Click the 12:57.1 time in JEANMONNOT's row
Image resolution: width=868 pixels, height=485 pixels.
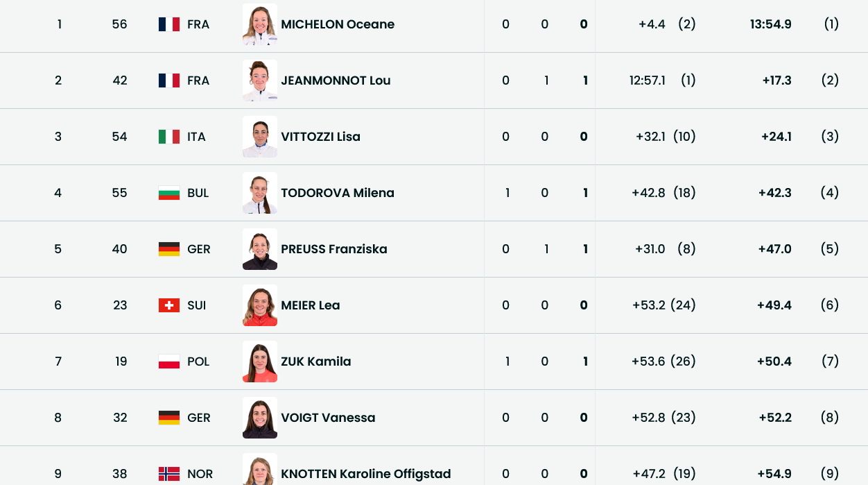(x=647, y=80)
